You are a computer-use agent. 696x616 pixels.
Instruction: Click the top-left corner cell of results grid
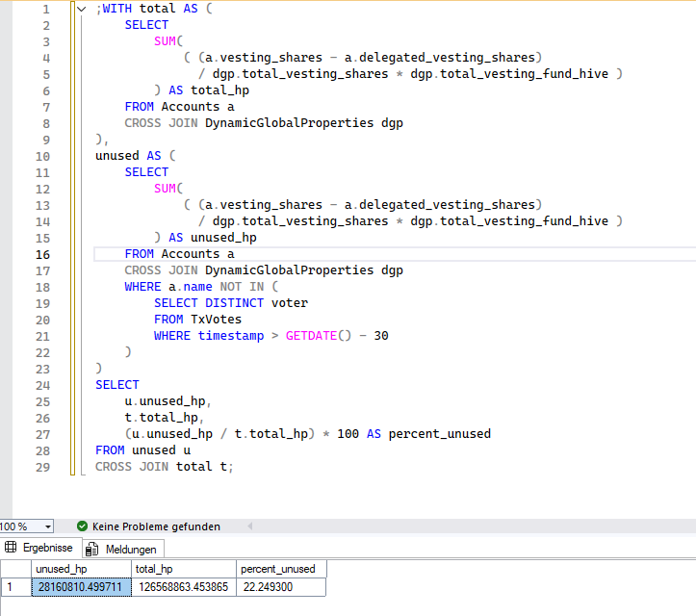coord(16,569)
